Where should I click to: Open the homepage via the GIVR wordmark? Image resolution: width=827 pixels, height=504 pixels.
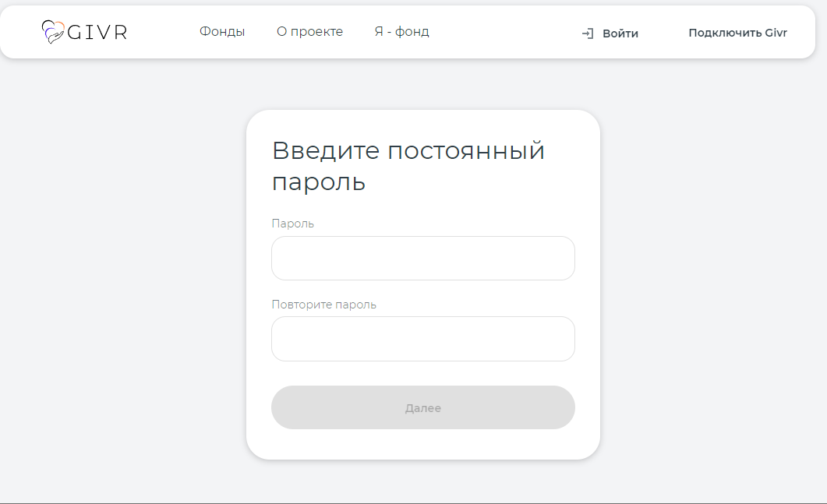coord(97,32)
